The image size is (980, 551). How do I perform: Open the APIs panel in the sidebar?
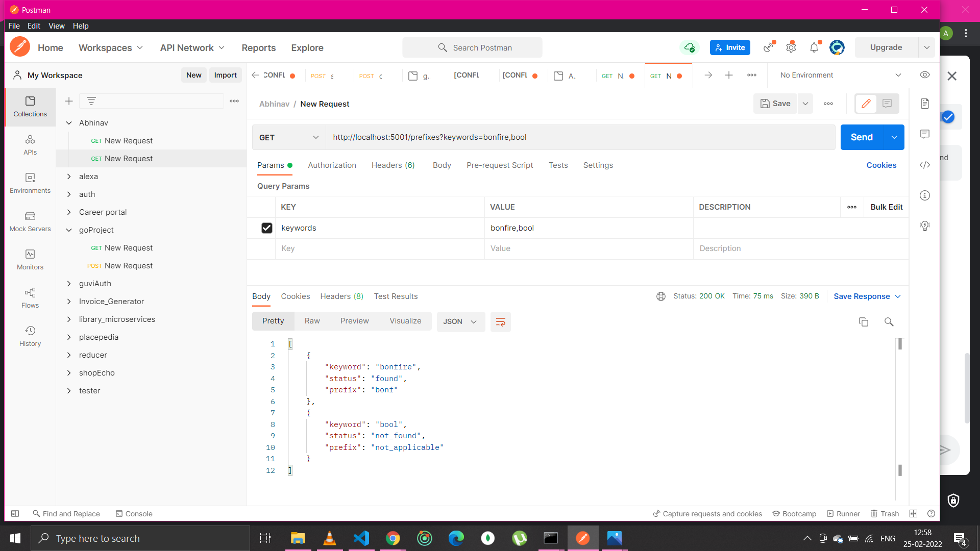click(30, 144)
